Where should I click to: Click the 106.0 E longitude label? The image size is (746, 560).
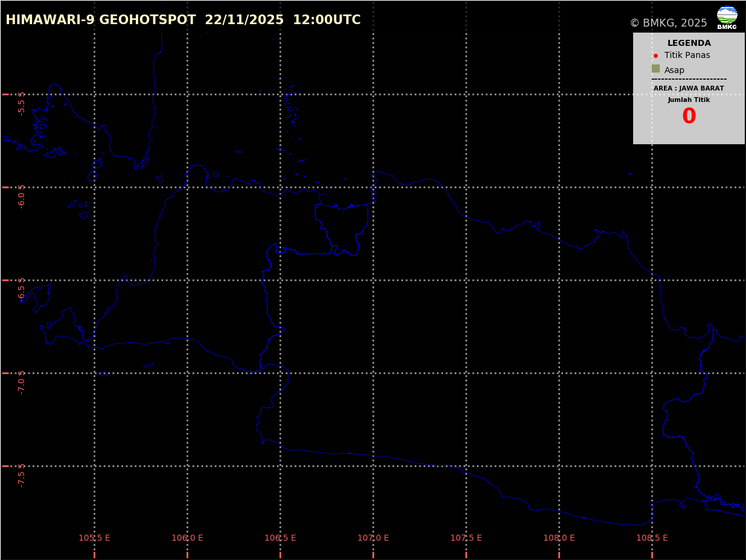point(187,538)
